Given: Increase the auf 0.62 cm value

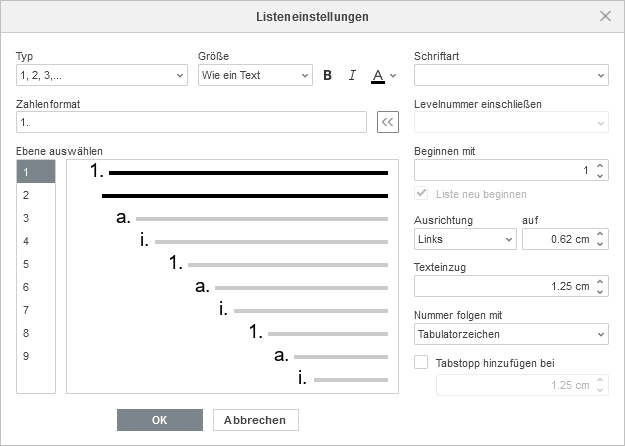Looking at the screenshot, I should [600, 234].
